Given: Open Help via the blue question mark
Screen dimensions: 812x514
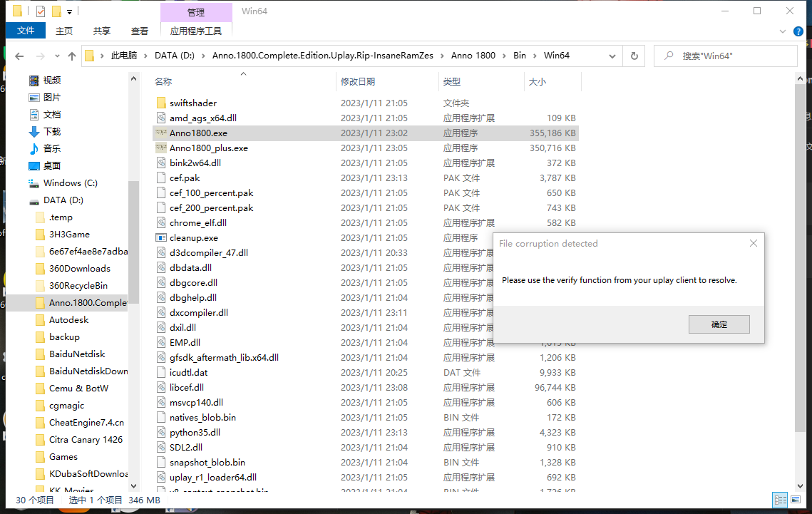Looking at the screenshot, I should [798, 31].
